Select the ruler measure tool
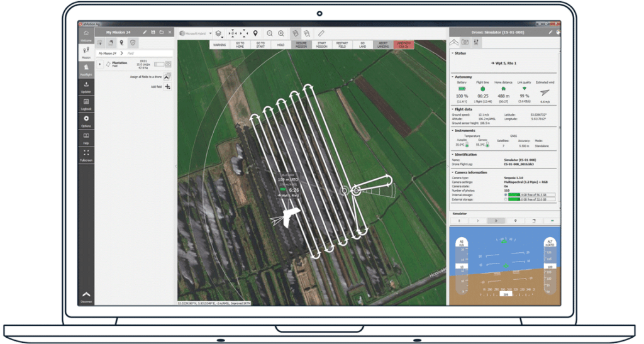Image resolution: width=644 pixels, height=344 pixels. point(321,33)
